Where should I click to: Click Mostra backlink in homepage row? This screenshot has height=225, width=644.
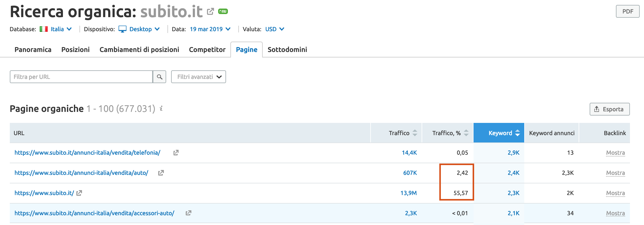(x=615, y=193)
